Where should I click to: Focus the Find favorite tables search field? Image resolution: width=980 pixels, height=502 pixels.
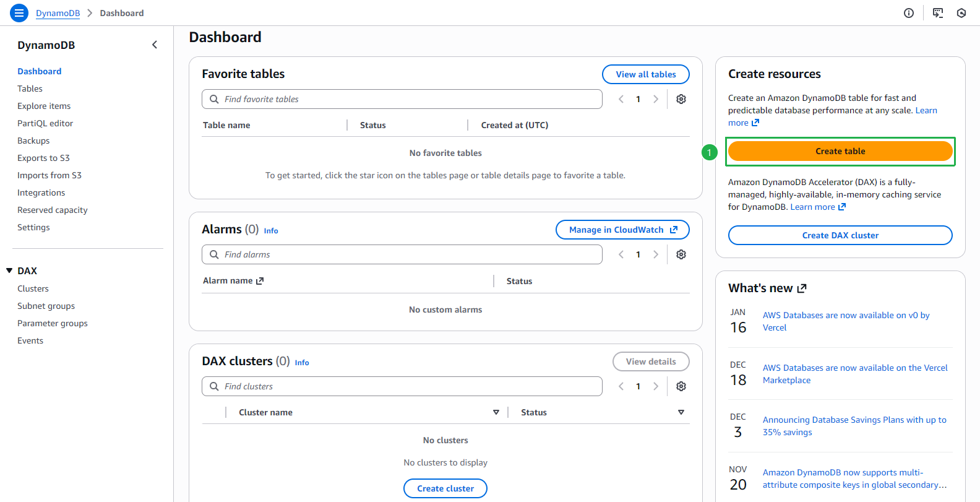tap(402, 99)
